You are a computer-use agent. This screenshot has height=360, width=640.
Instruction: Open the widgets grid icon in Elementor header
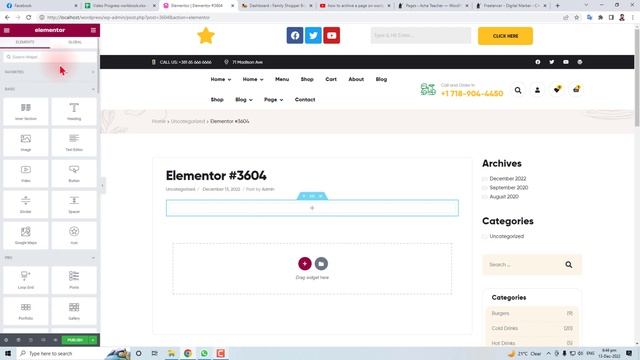pos(93,30)
